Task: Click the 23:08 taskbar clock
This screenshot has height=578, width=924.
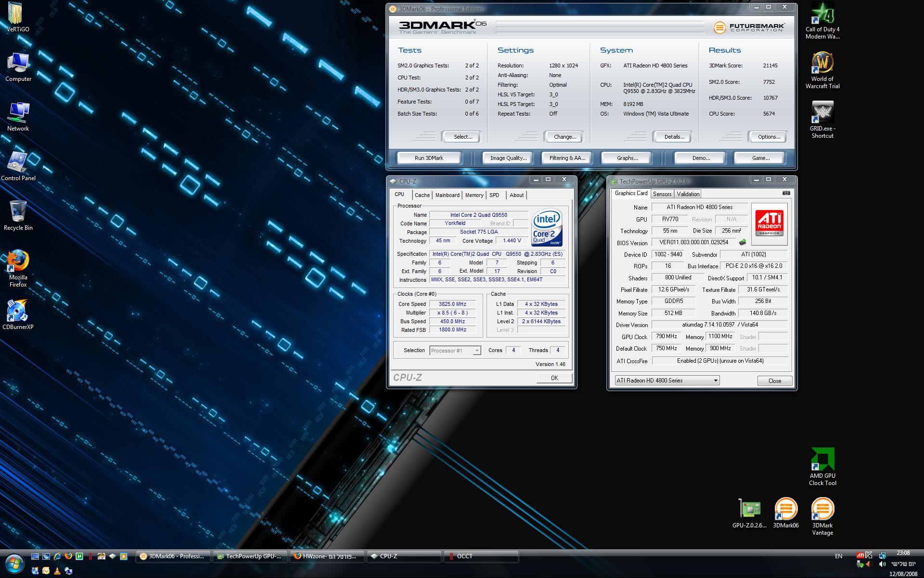Action: pyautogui.click(x=903, y=553)
